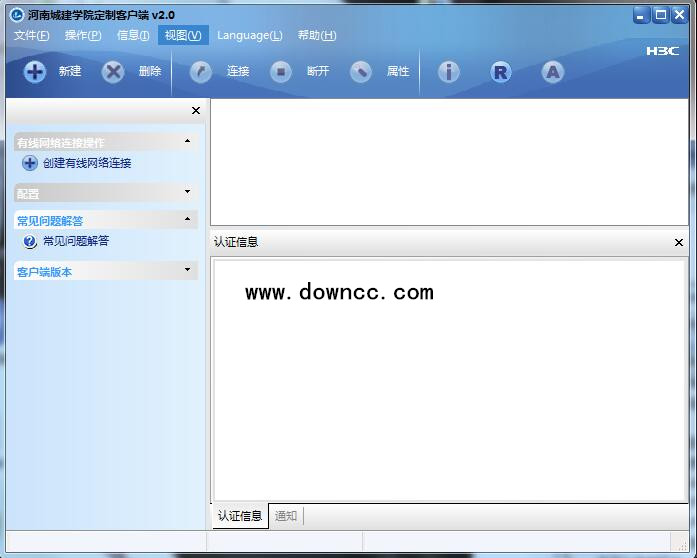Image resolution: width=697 pixels, height=558 pixels.
Task: Click the app logo icon in title bar
Action: point(16,15)
